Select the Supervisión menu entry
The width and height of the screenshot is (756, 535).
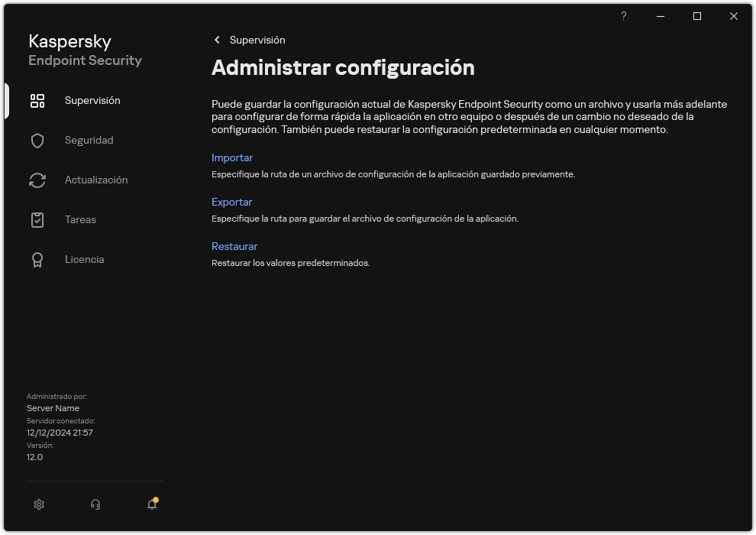(94, 100)
